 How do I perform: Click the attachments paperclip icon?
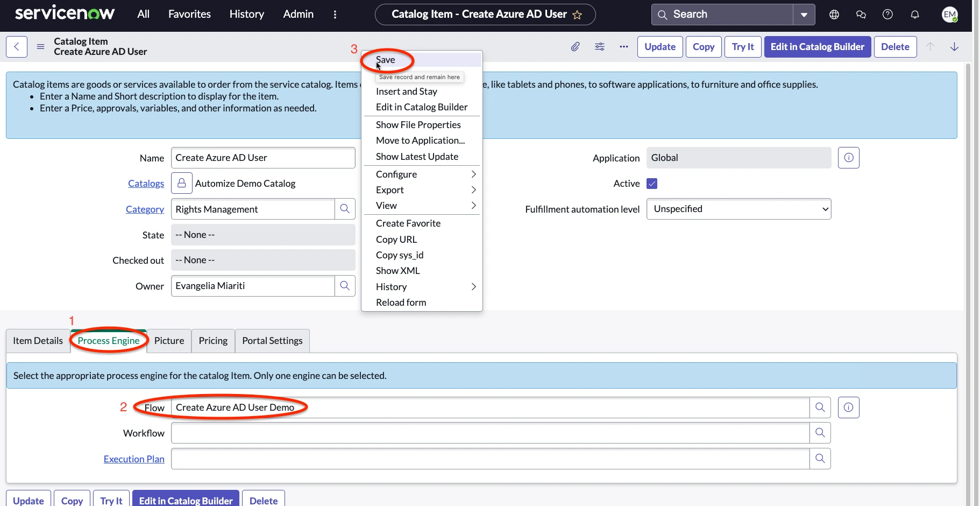pyautogui.click(x=576, y=47)
